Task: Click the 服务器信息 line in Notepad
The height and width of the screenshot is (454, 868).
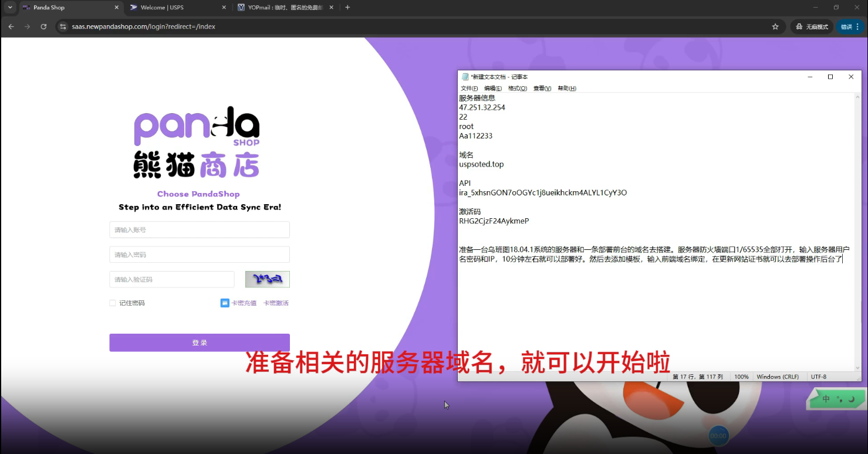Action: (477, 98)
